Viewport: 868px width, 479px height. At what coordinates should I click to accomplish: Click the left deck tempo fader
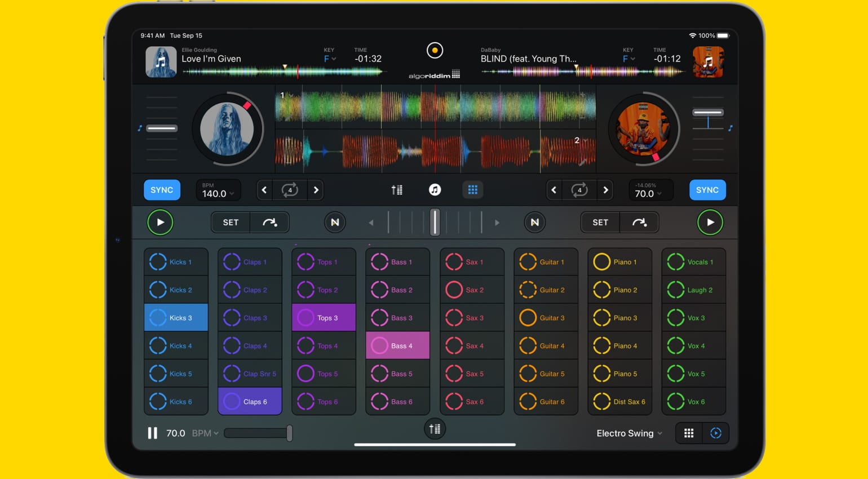pos(162,128)
